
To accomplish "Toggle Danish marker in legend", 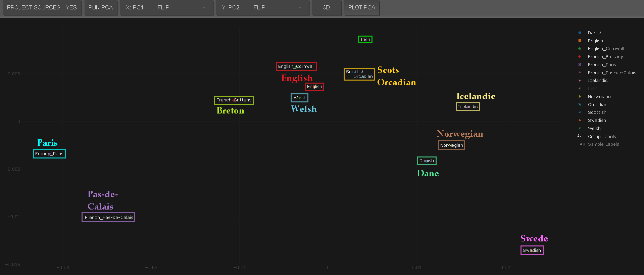I will coord(580,33).
